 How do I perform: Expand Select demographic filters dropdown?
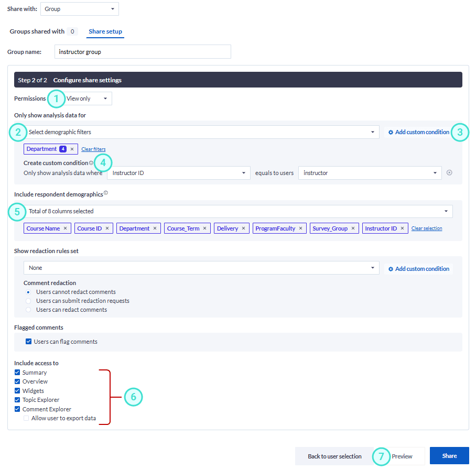click(201, 132)
